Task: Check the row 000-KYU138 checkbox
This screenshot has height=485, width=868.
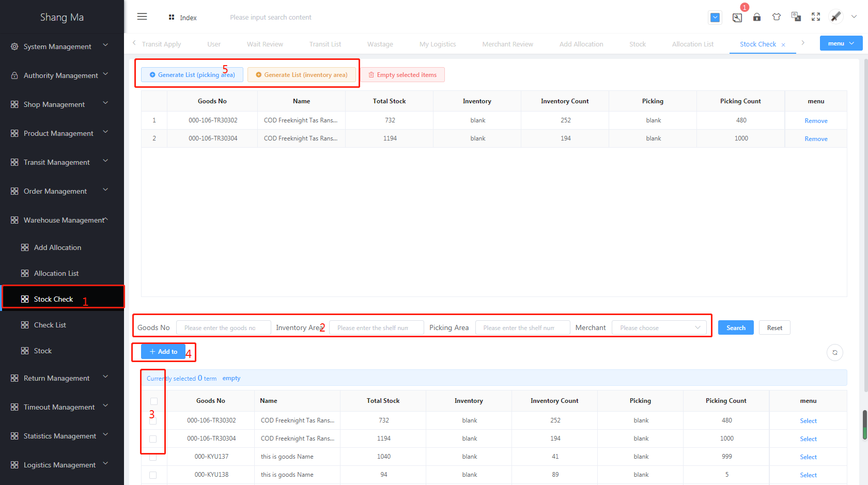Action: click(x=153, y=475)
